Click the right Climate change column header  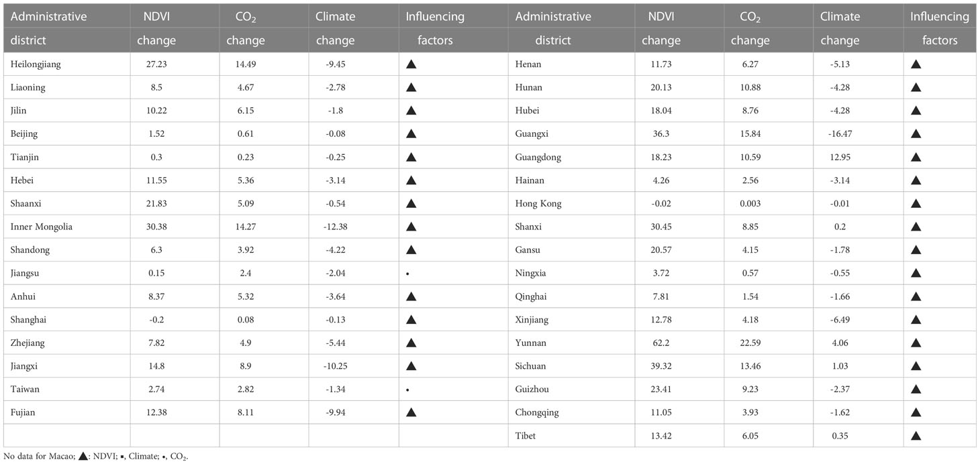[x=840, y=28]
